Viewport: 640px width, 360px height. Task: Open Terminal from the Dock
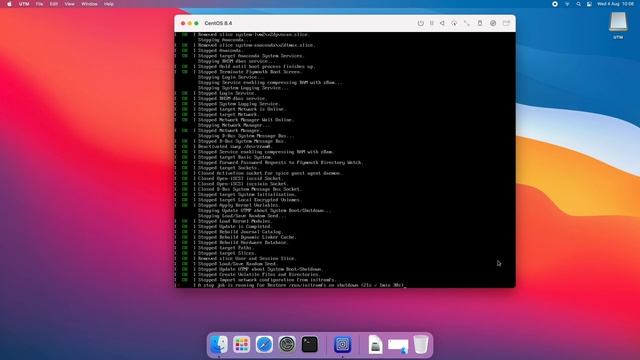tap(309, 344)
